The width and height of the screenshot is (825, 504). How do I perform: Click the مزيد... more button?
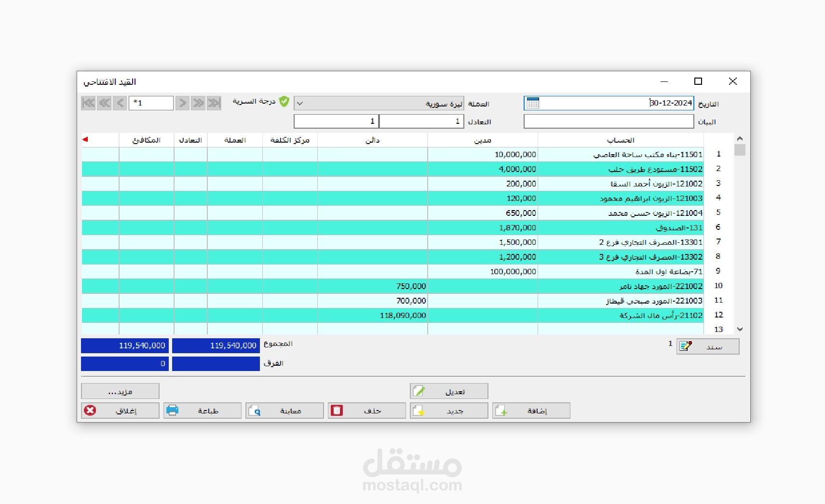tap(120, 391)
